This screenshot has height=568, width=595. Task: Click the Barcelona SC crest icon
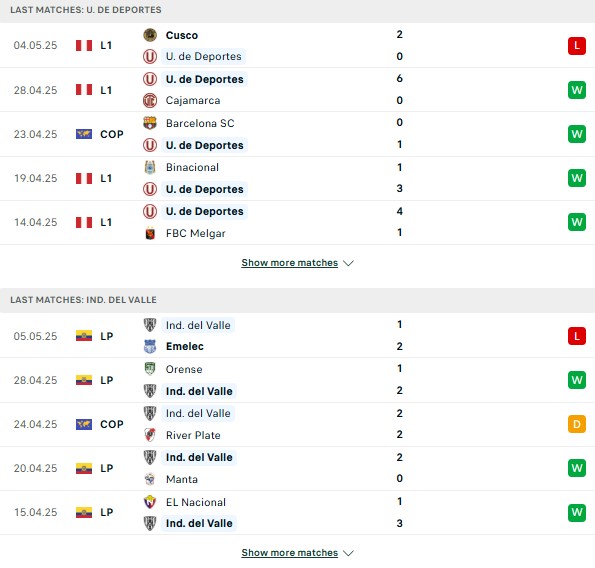[x=150, y=123]
